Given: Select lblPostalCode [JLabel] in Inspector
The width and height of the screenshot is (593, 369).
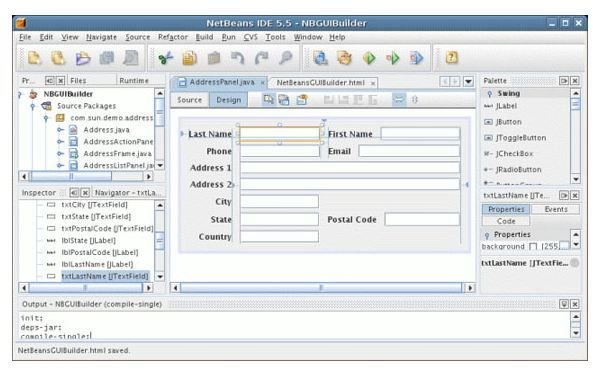Looking at the screenshot, I should [x=100, y=253].
